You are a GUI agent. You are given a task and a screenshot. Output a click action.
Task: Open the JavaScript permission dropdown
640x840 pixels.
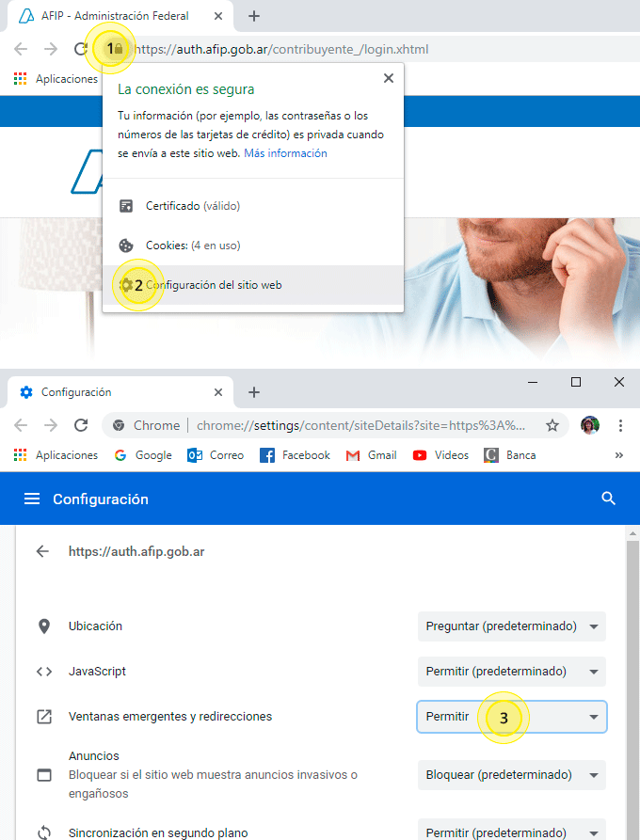click(511, 672)
